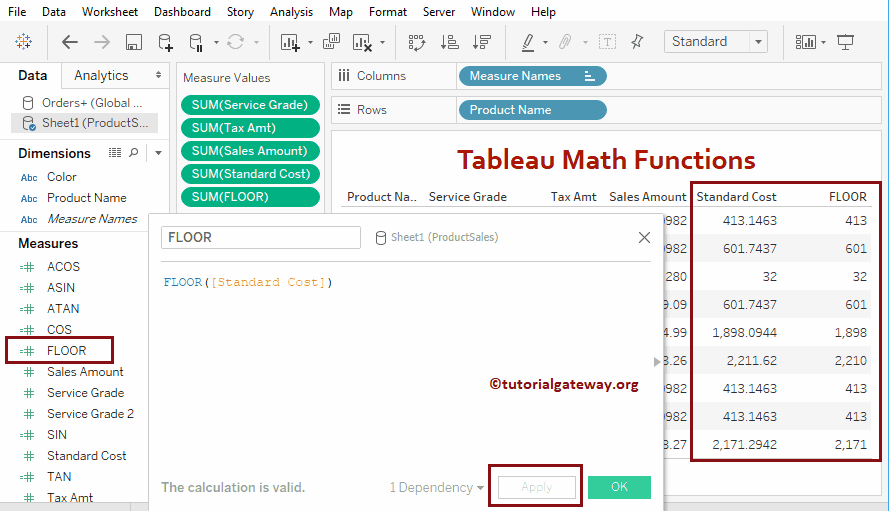The width and height of the screenshot is (889, 511).
Task: Open the Server menu
Action: pos(439,11)
